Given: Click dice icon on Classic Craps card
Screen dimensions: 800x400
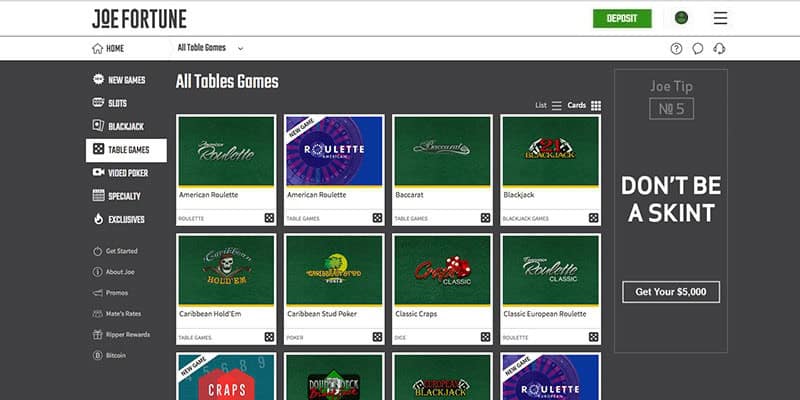Looking at the screenshot, I should [x=485, y=337].
